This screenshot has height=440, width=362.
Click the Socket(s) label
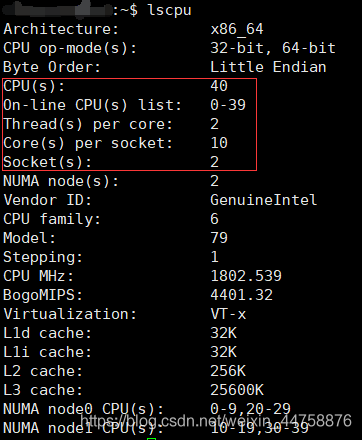[47, 162]
